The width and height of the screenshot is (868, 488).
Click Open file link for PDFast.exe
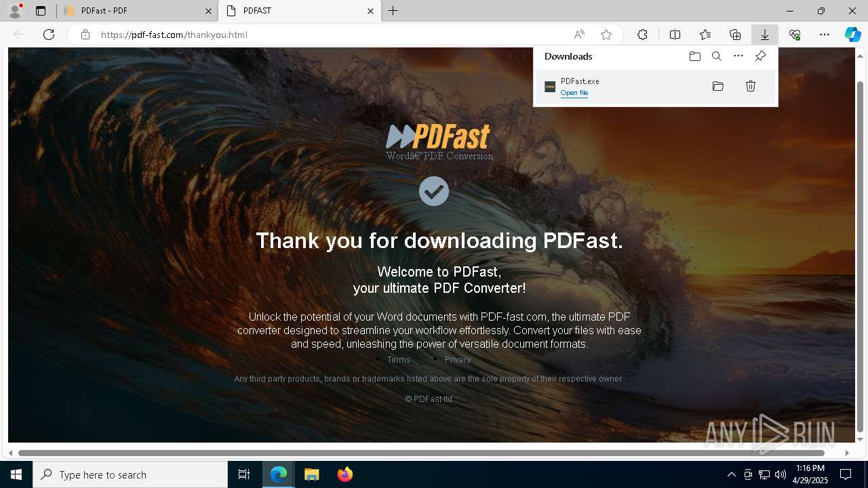click(x=574, y=93)
